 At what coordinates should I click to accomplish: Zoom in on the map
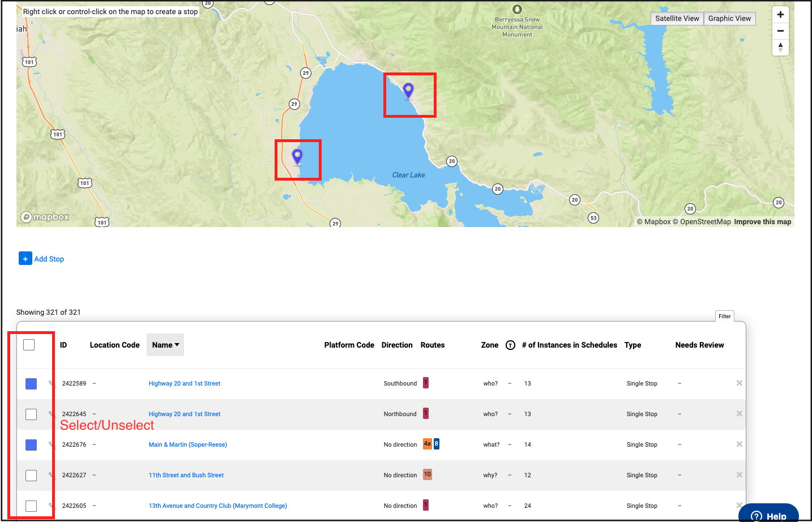click(x=780, y=15)
